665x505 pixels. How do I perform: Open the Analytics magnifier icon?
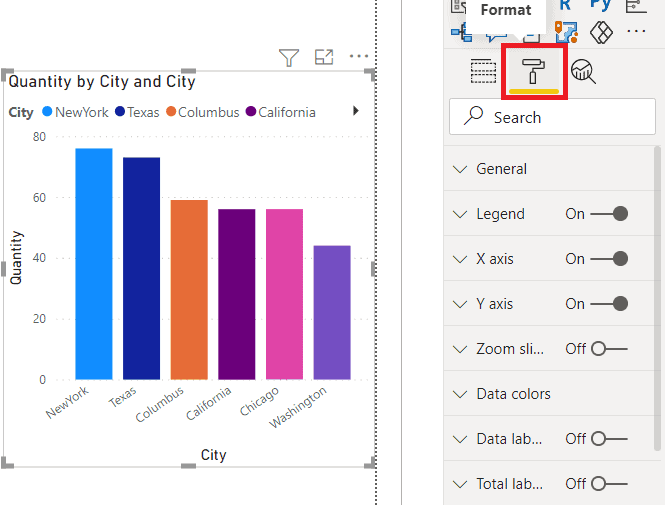click(x=583, y=71)
